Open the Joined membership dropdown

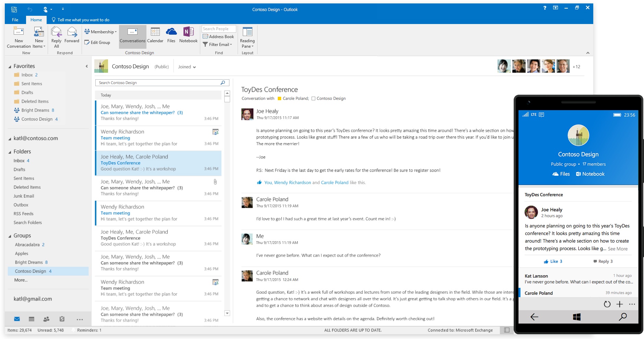pos(187,67)
